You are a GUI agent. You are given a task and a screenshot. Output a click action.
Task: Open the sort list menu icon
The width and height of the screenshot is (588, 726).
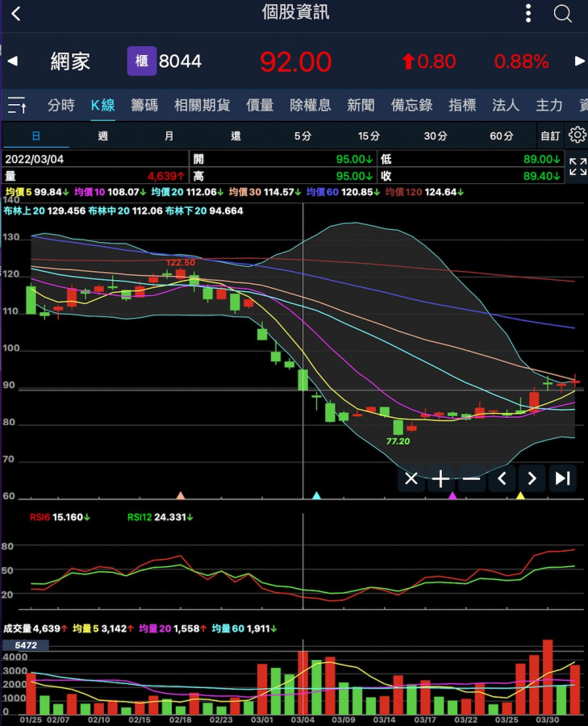[x=17, y=105]
